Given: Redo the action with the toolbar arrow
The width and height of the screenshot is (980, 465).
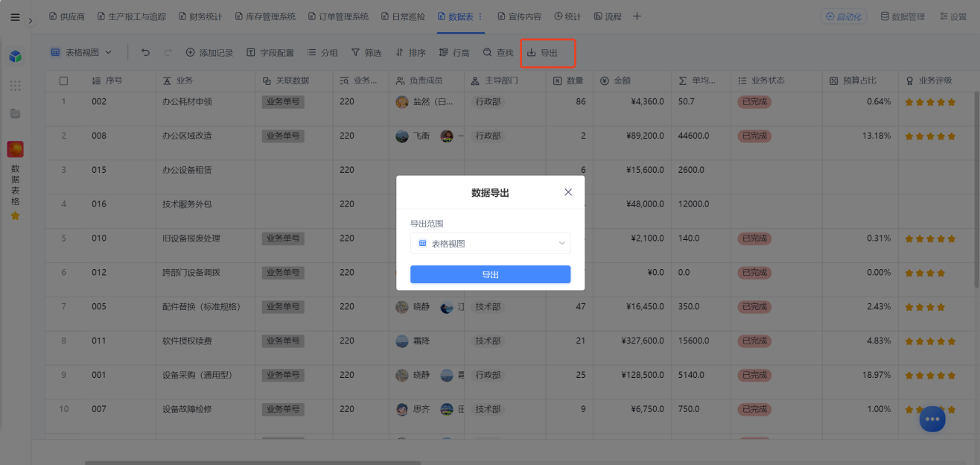Looking at the screenshot, I should click(168, 52).
